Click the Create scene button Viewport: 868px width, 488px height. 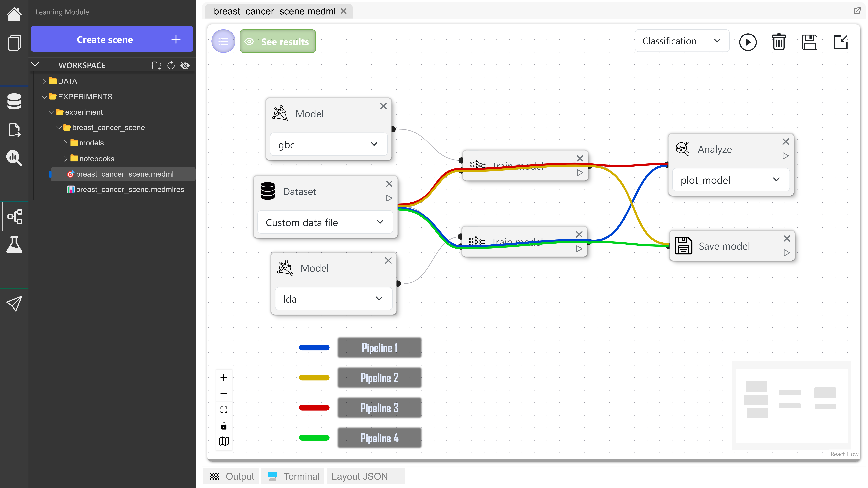(112, 39)
